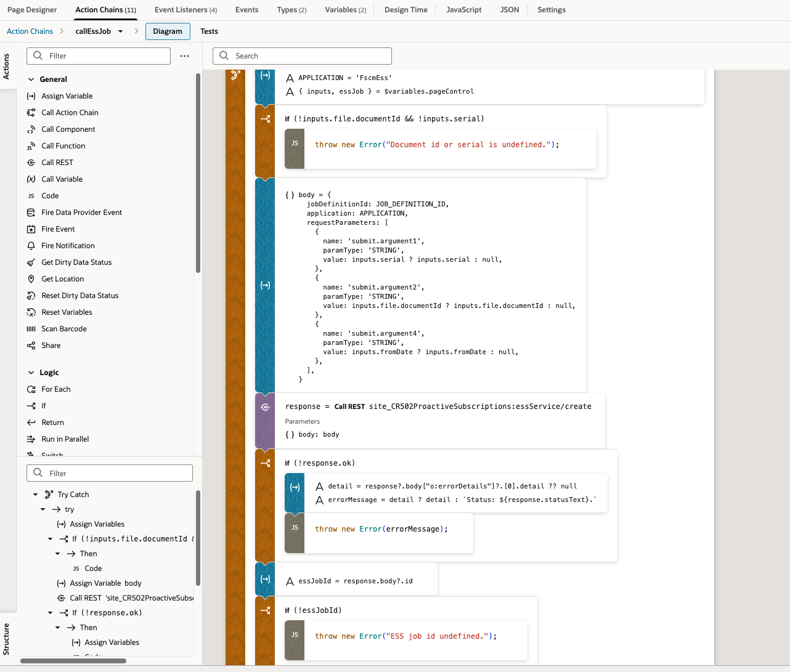This screenshot has width=790, height=672.
Task: Go to Action Chains breadcrumb link
Action: (30, 31)
